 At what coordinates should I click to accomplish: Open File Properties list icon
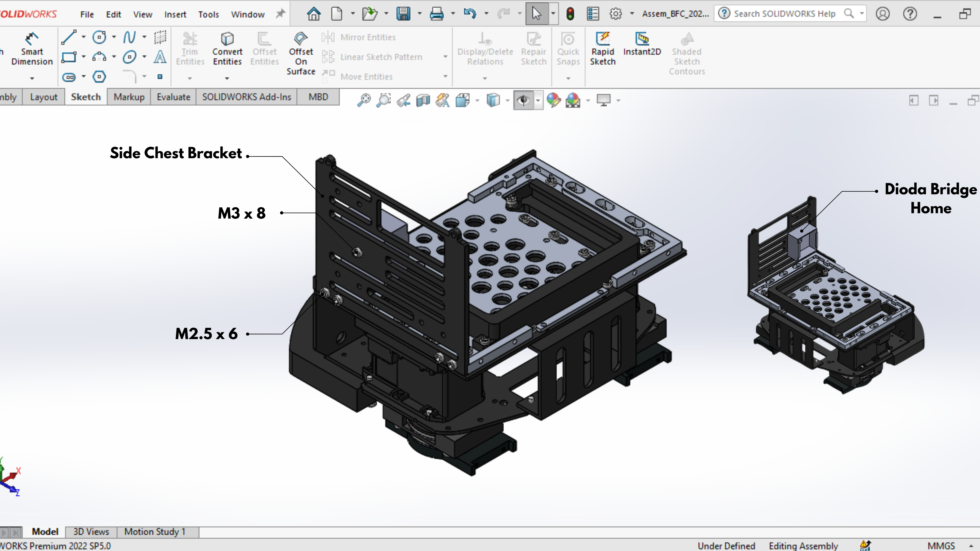593,14
